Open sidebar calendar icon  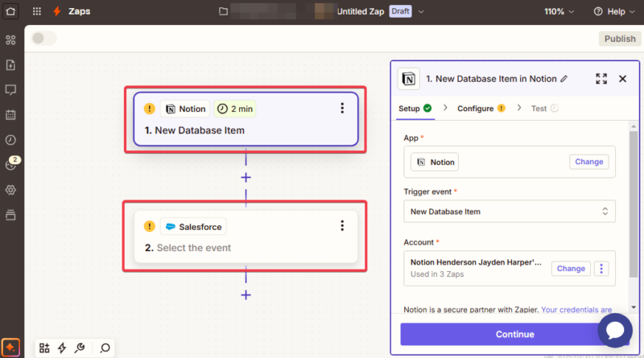[x=10, y=115]
